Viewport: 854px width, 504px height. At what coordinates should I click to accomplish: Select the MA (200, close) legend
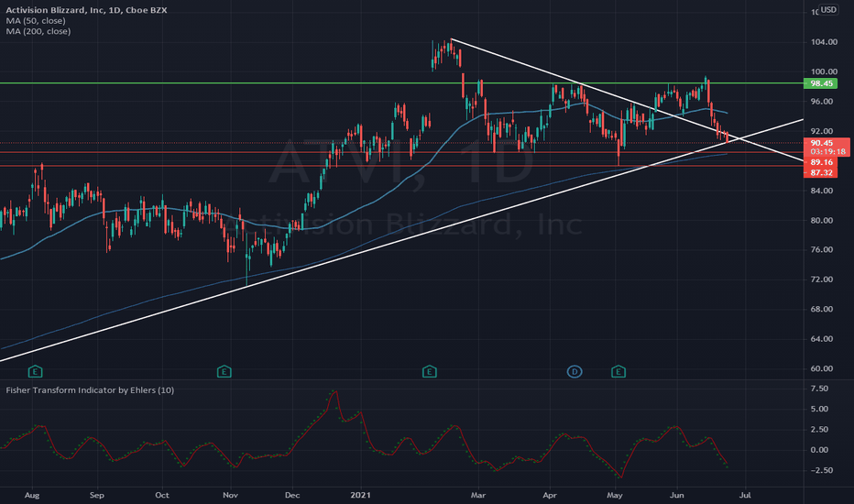click(x=38, y=31)
